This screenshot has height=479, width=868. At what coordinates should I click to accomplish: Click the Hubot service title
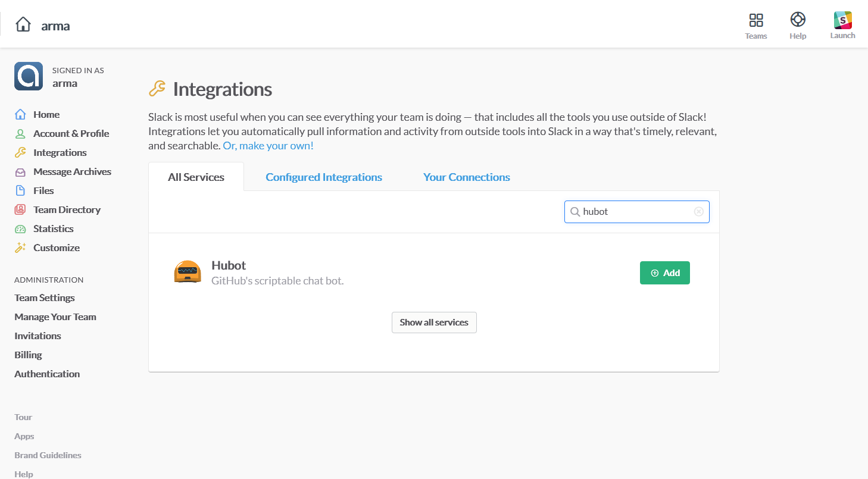point(229,265)
